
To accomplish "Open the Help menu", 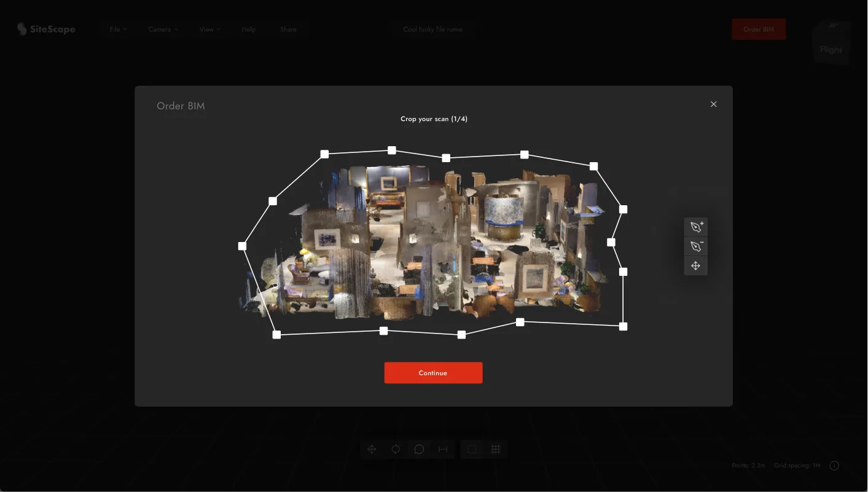I will [x=248, y=29].
